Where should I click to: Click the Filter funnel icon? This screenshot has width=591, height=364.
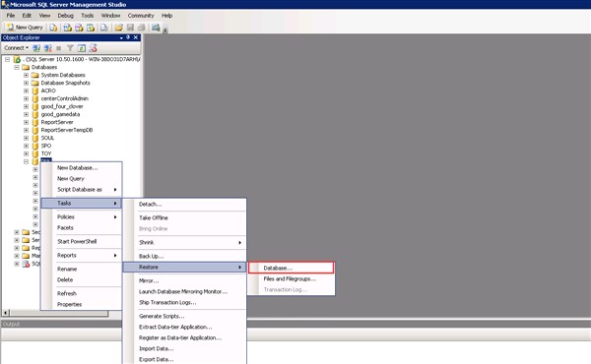pos(70,48)
